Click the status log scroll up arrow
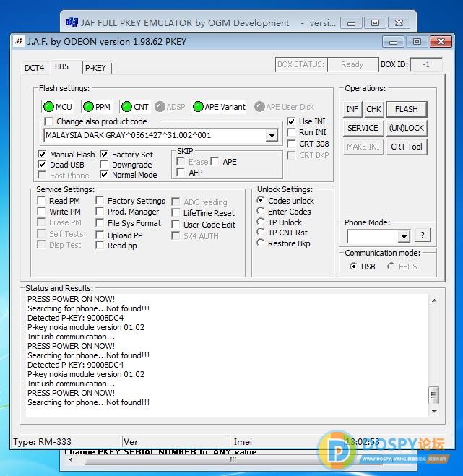The height and width of the screenshot is (476, 463). point(434,300)
